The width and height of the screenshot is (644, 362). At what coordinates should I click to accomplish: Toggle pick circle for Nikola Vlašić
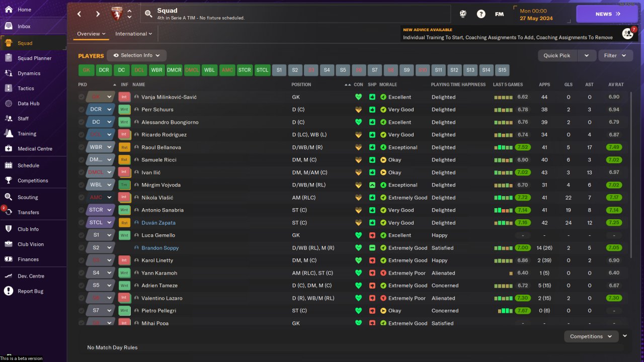point(82,198)
